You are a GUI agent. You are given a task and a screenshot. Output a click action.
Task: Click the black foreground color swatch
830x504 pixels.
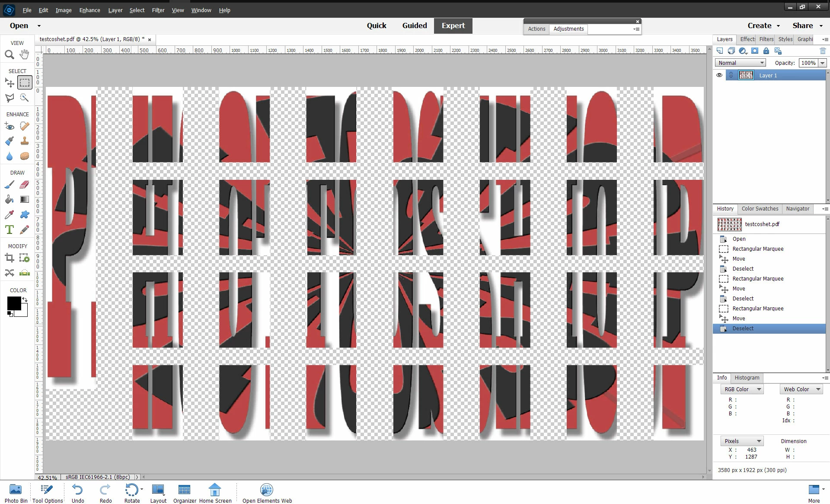click(13, 303)
